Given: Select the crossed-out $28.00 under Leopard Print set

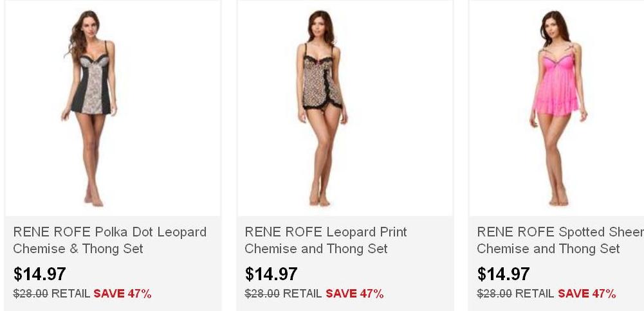Looking at the screenshot, I should [x=262, y=294].
